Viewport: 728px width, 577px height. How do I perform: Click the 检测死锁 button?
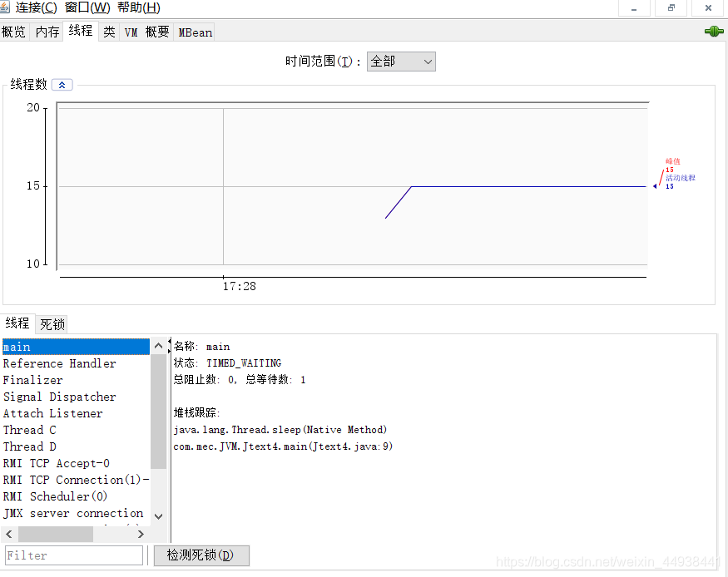201,555
